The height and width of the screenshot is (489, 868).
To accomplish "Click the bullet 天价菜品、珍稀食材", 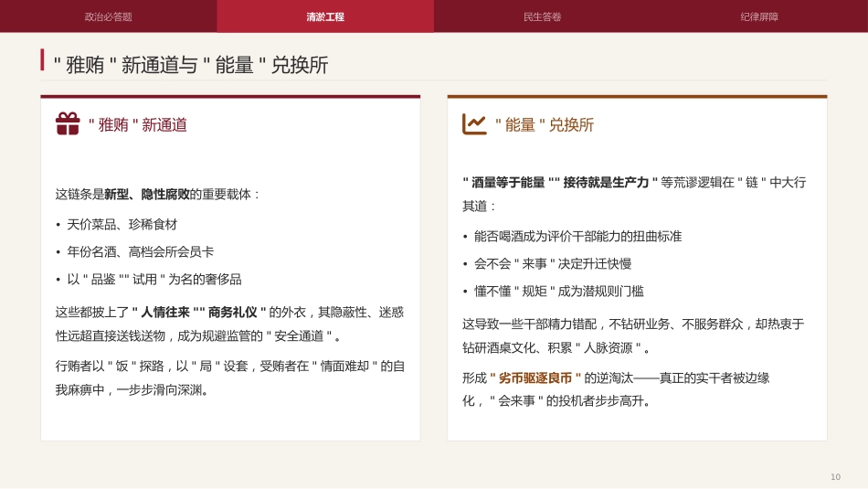I will click(x=122, y=225).
